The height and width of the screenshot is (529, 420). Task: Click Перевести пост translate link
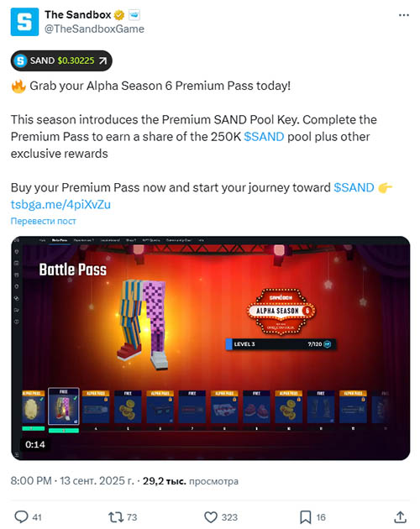click(43, 221)
